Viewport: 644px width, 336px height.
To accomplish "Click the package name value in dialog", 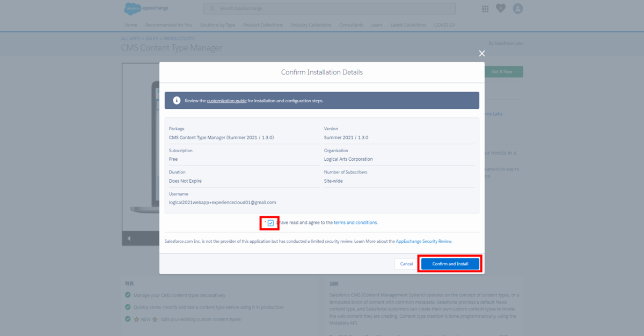I will click(x=222, y=138).
